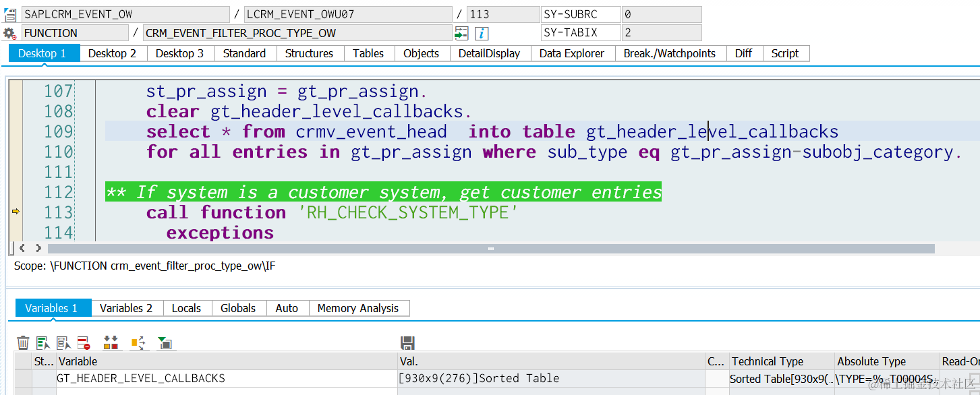980x395 pixels.
Task: Click the line number field showing 113
Action: tap(502, 14)
